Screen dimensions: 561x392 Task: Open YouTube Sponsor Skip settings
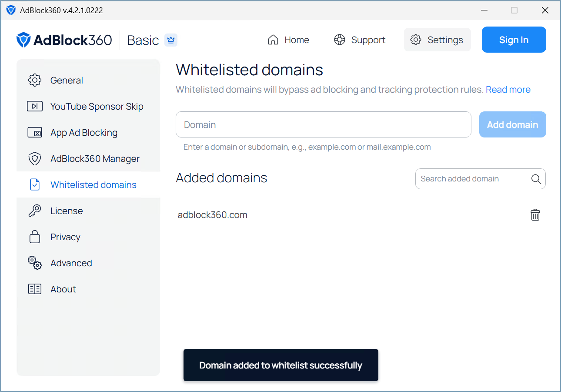88,106
